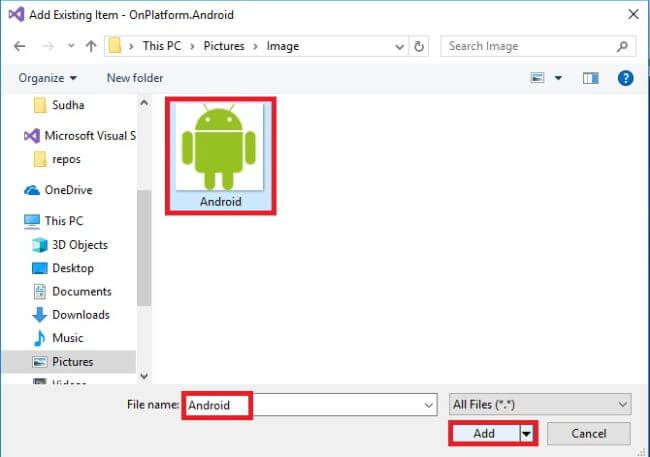Open 3D Objects in the navigation pane
Screen dimensions: 650x457
coord(70,245)
